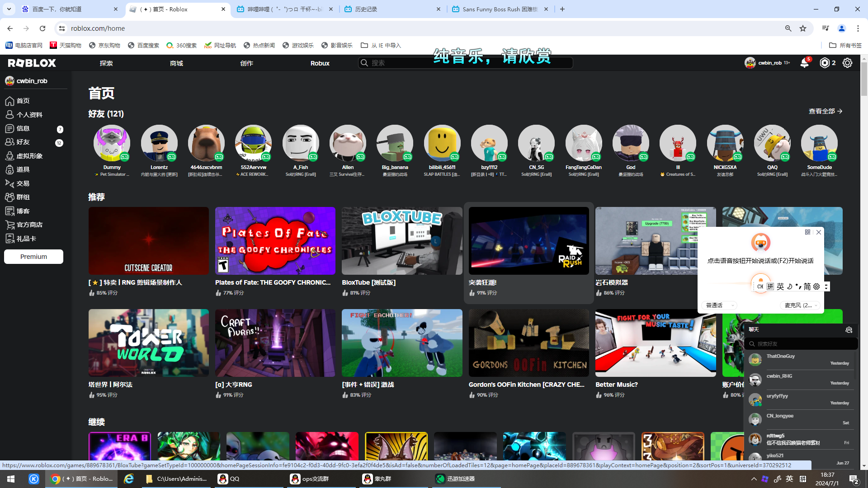Expand the 麦克风 microphone dropdown

pos(801,305)
